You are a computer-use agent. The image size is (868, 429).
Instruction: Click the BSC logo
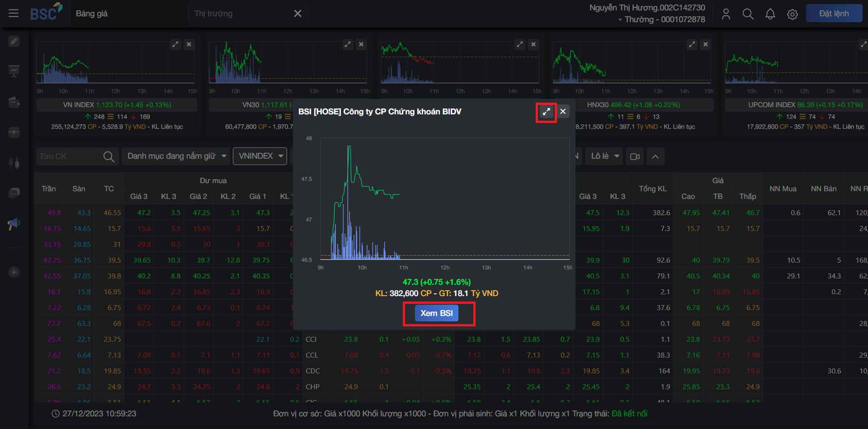coord(46,13)
